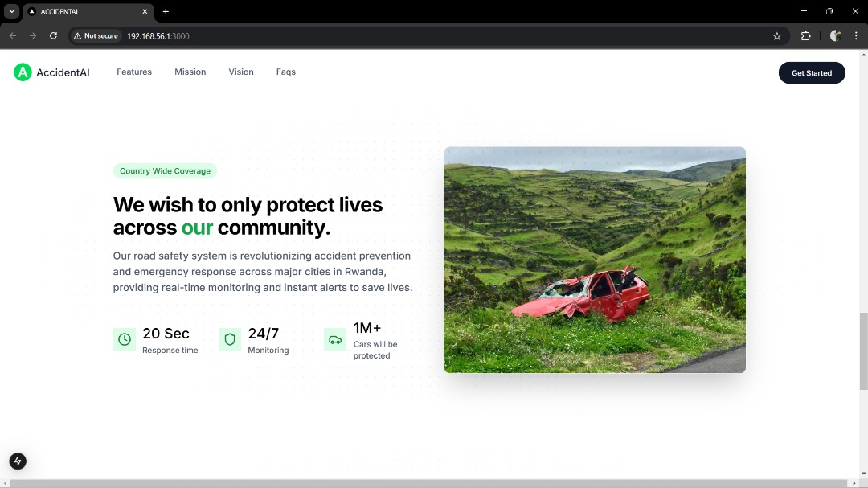
Task: Click the shield icon beside 24/7
Action: click(x=230, y=339)
